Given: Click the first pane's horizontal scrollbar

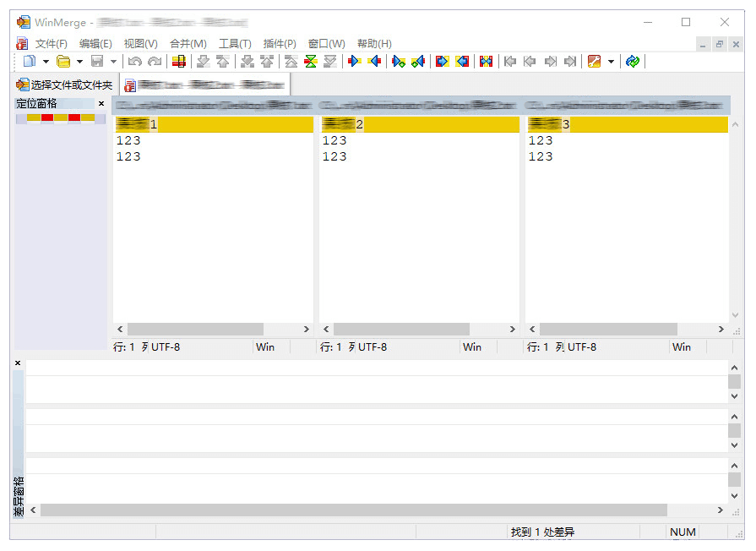Looking at the screenshot, I should pyautogui.click(x=195, y=329).
